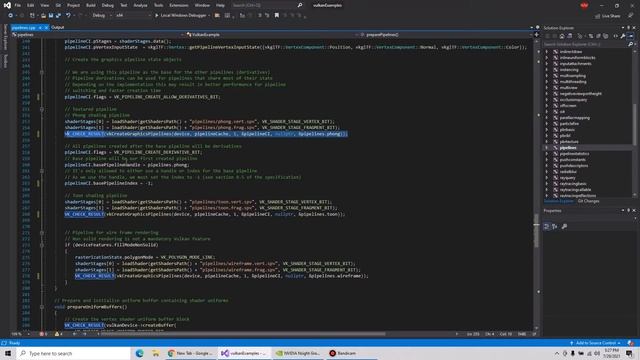This screenshot has height=360, width=640.
Task: Click the Save icon in toolbar
Action: coord(51,16)
